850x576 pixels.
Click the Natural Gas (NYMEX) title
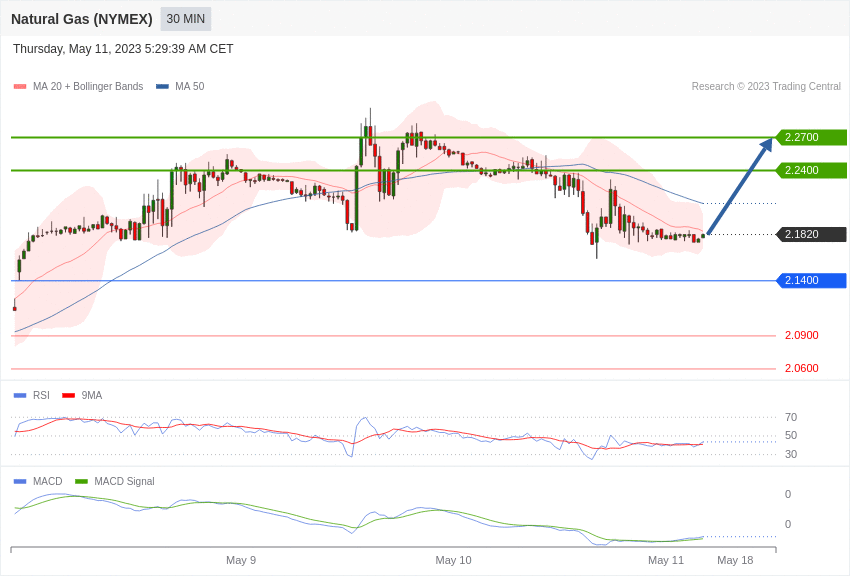pyautogui.click(x=82, y=19)
